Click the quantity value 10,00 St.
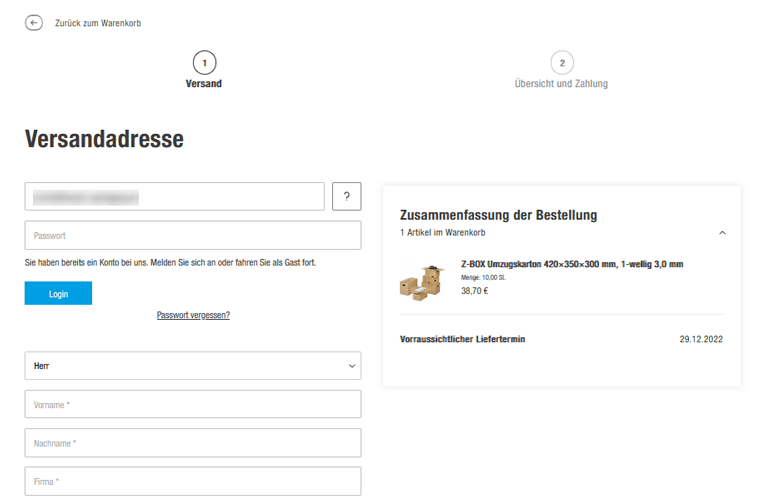 495,277
